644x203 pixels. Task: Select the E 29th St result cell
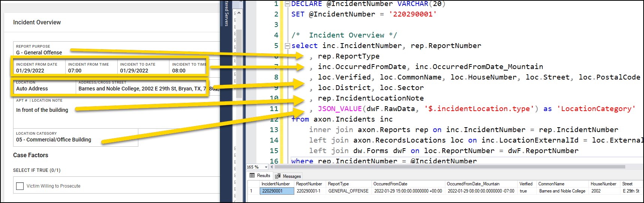(632, 191)
